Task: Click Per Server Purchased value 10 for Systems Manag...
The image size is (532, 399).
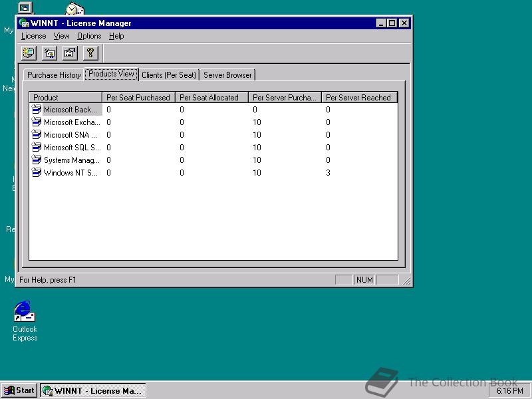Action: tap(257, 160)
